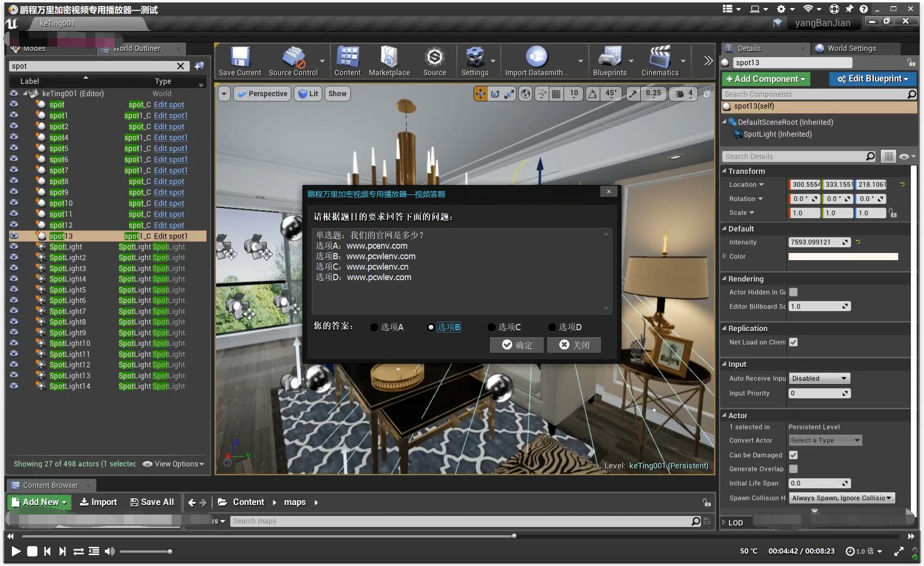This screenshot has width=924, height=566.
Task: Toggle scale snapping icon
Action: pos(633,94)
